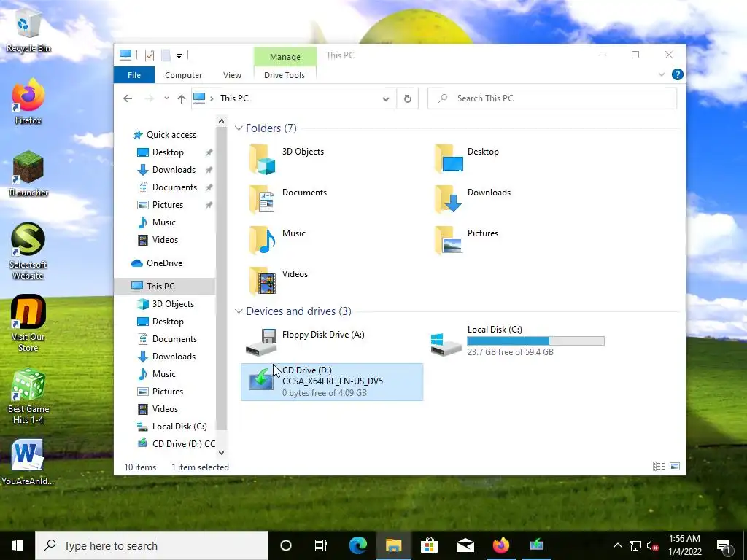Click the address bar breadcrumb chevron
Viewport: 747px width, 560px height.
pyautogui.click(x=212, y=98)
